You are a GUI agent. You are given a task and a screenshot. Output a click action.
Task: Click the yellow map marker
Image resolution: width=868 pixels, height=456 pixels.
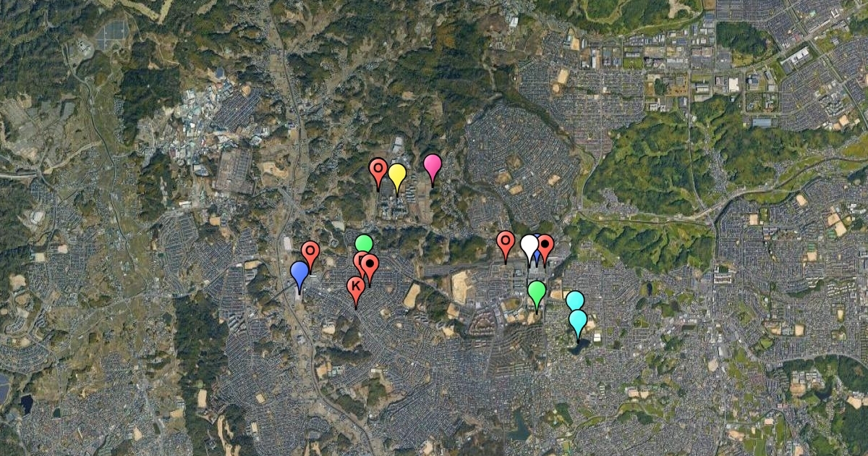click(x=396, y=174)
